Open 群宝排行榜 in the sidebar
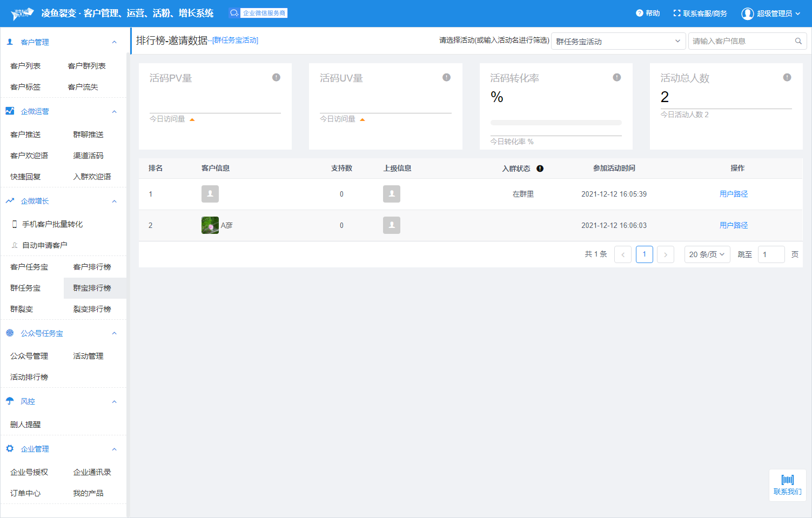The image size is (812, 518). click(92, 288)
